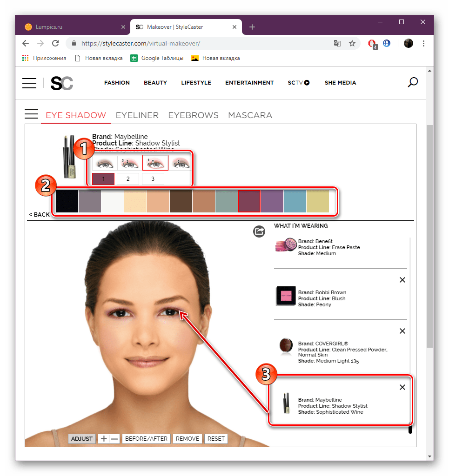Viewport: 449px width, 476px height.
Task: Open BEAUTY in the site navigation
Action: (155, 83)
